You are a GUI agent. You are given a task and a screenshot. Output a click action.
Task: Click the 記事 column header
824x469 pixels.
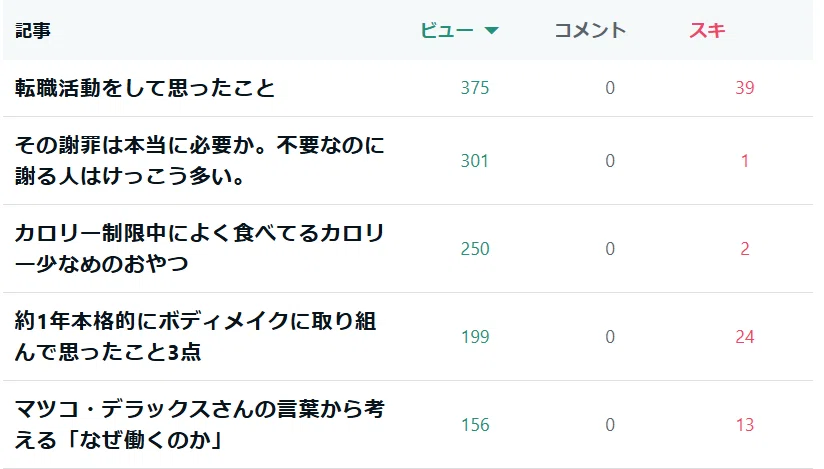coord(33,30)
